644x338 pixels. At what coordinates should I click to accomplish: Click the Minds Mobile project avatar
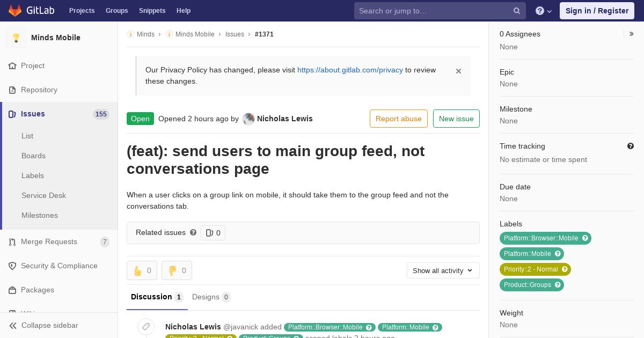(16, 38)
